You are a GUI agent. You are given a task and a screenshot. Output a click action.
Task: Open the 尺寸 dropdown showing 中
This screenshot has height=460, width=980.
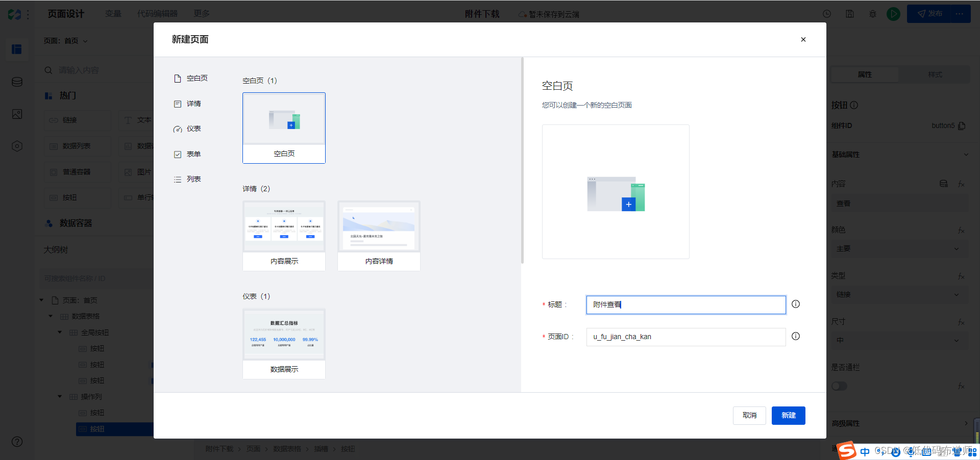coord(900,341)
